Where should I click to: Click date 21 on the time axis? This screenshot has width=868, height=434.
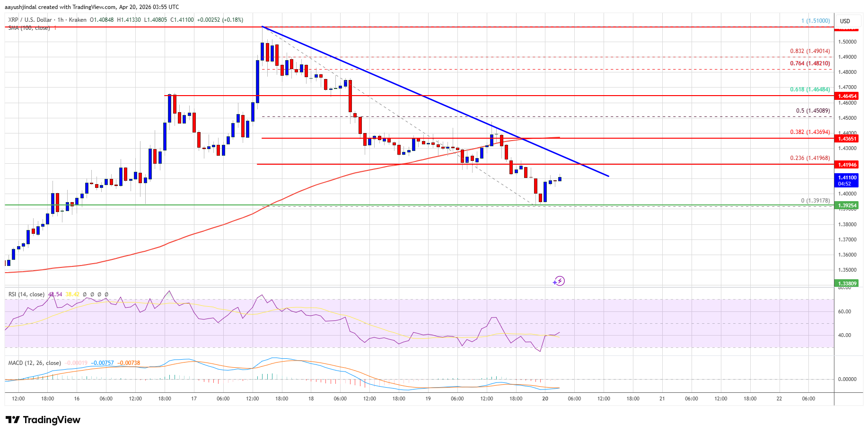[x=662, y=399]
